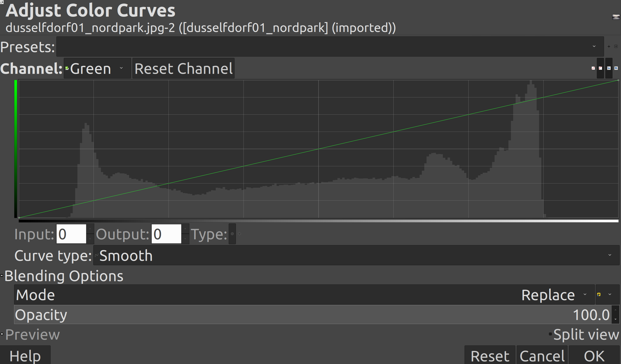The width and height of the screenshot is (621, 364).
Task: Click the OK button
Action: tap(594, 356)
